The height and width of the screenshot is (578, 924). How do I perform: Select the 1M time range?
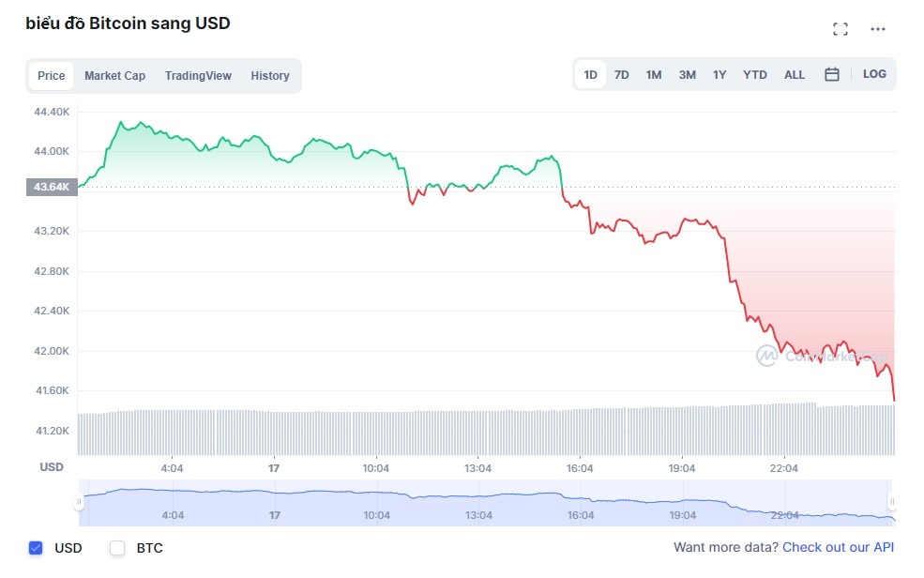(654, 74)
